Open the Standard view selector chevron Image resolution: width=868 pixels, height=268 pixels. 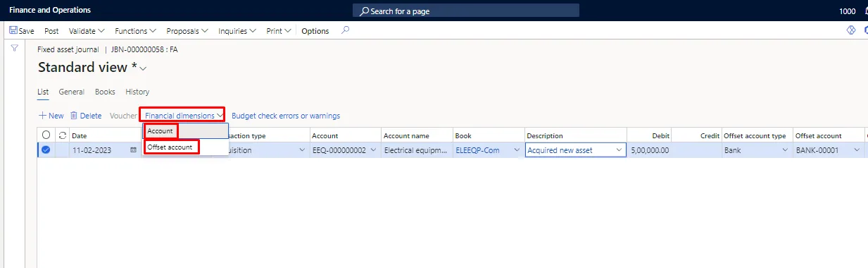pos(144,68)
